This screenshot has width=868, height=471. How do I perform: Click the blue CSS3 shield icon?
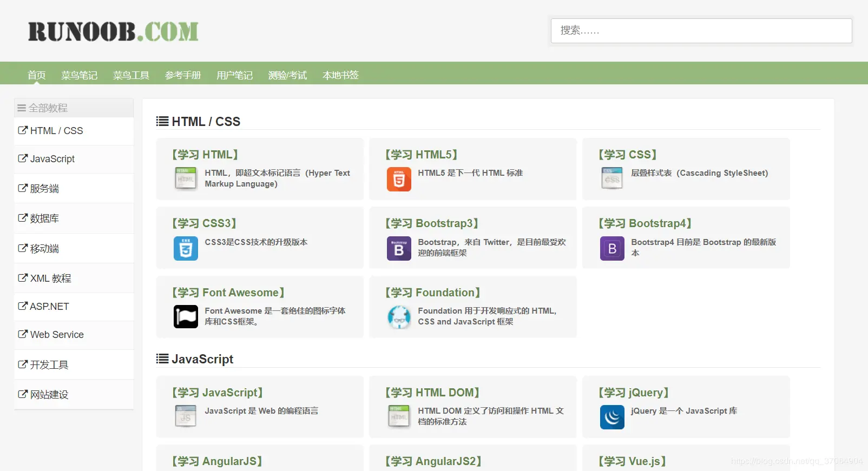[x=186, y=249]
